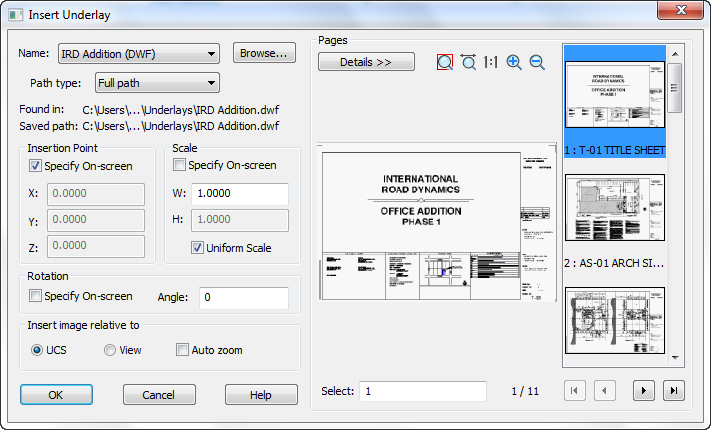Click the thumbnail list scroll down arrow

tap(675, 358)
